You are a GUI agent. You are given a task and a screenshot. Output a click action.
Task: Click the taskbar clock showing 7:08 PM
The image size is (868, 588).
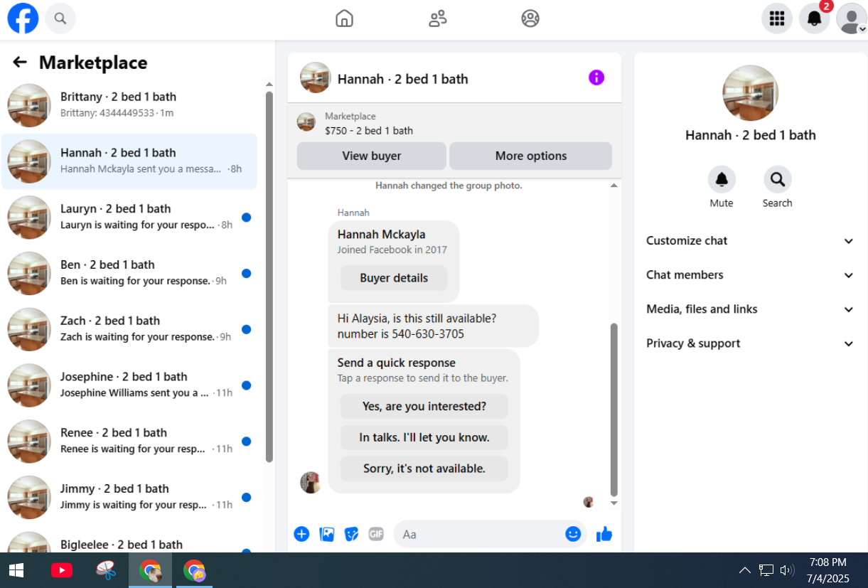pos(828,570)
